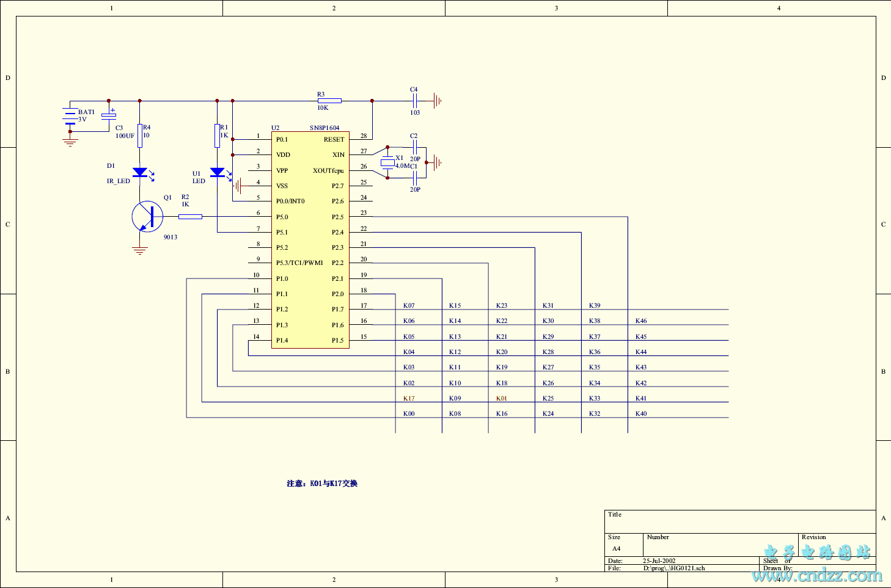Open the www.cndzz.com watermark link
891x588 pixels.
817,575
